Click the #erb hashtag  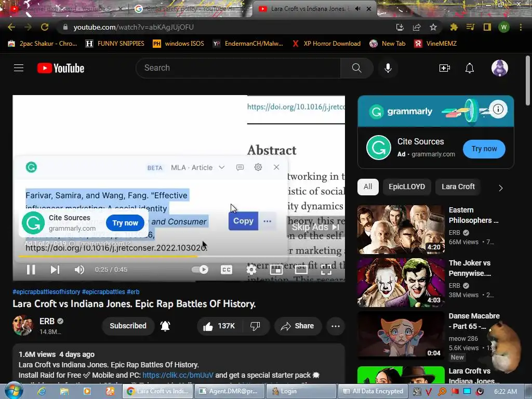click(x=133, y=292)
